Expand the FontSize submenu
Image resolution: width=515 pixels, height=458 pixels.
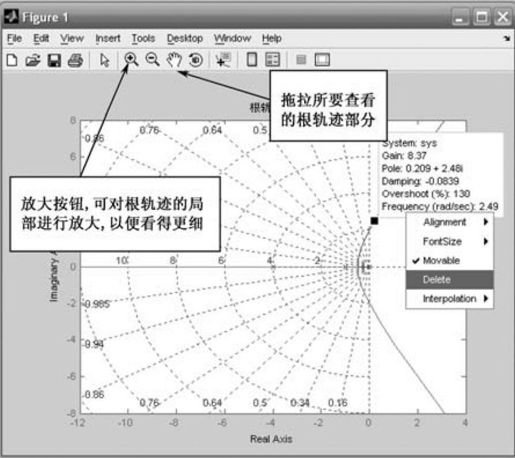coord(450,241)
